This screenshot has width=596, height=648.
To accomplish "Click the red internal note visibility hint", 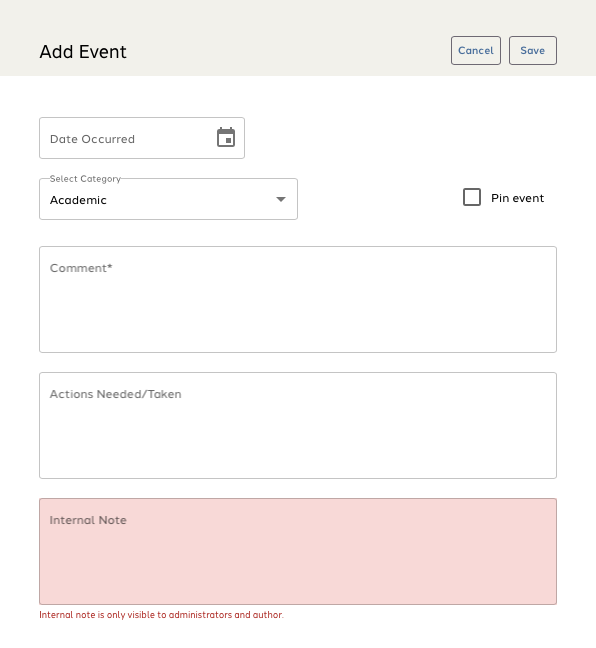I will tap(162, 615).
